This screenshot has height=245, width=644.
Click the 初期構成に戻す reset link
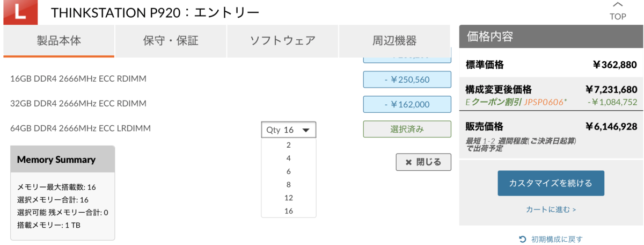point(557,239)
